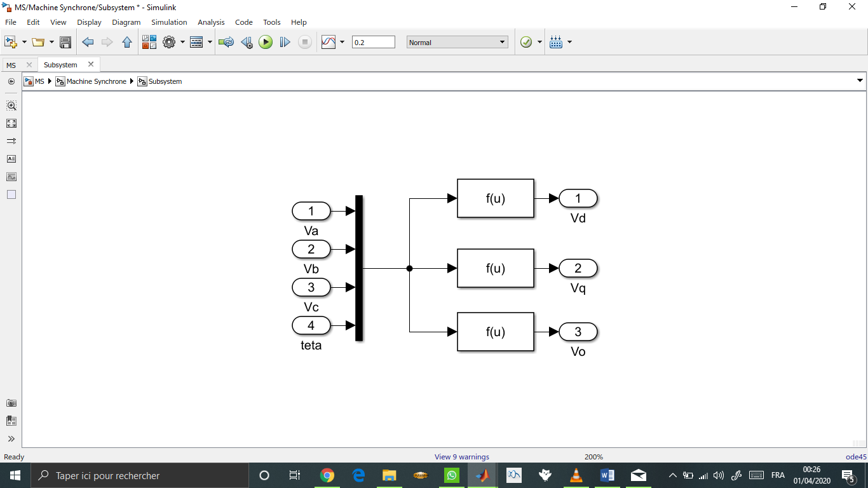Open the Tools menu

click(x=272, y=22)
